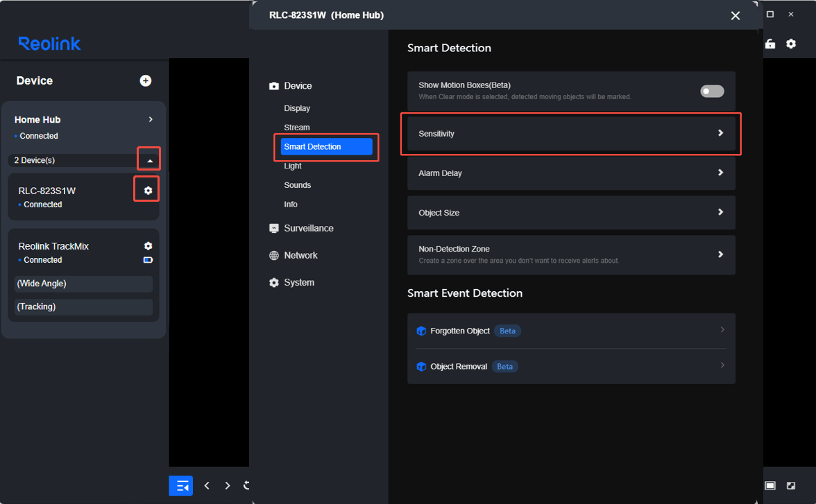The image size is (816, 504).
Task: Select TrackMix (Wide Angle) channel
Action: pos(83,284)
